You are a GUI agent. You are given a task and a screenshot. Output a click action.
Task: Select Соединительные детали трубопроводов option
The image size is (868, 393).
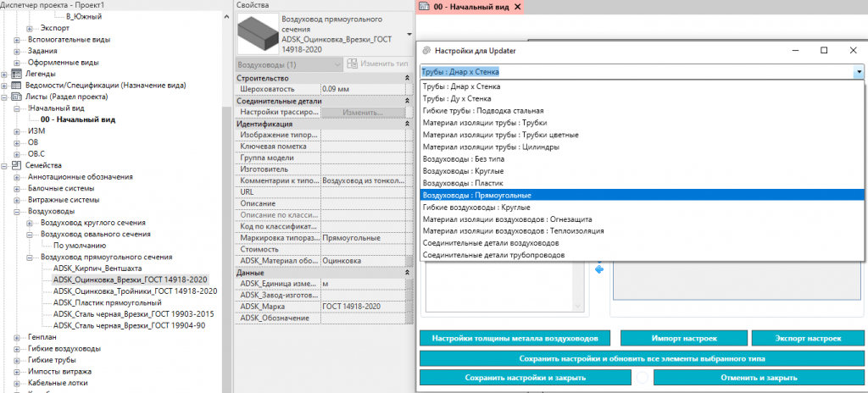(x=643, y=255)
